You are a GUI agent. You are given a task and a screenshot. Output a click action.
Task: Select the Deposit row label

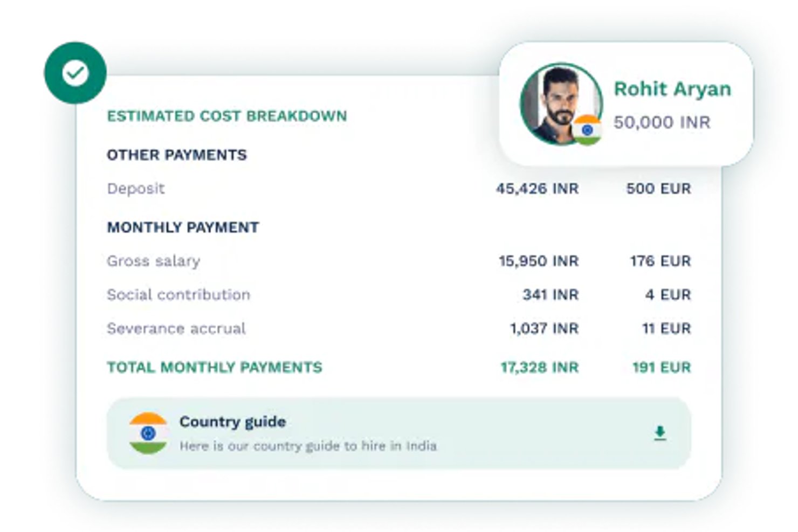pos(136,189)
